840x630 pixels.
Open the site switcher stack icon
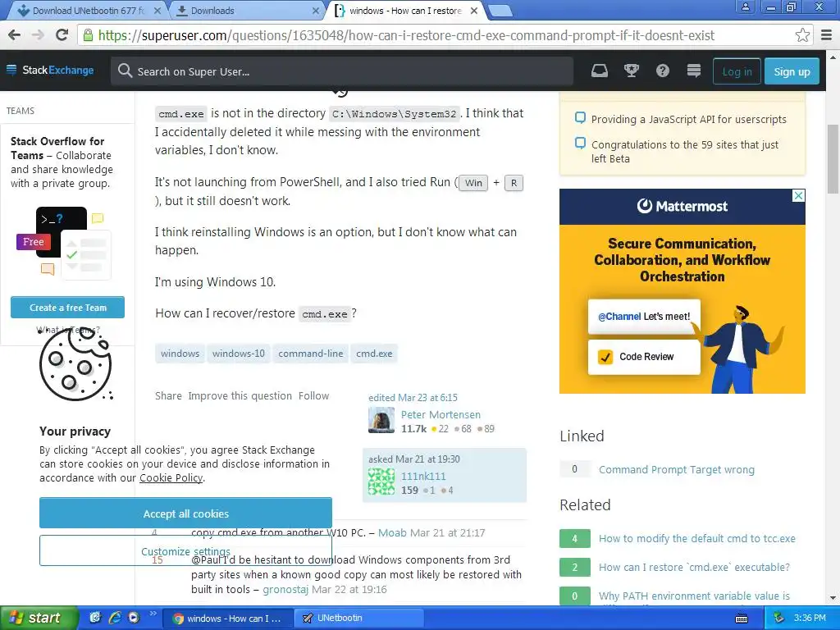694,71
